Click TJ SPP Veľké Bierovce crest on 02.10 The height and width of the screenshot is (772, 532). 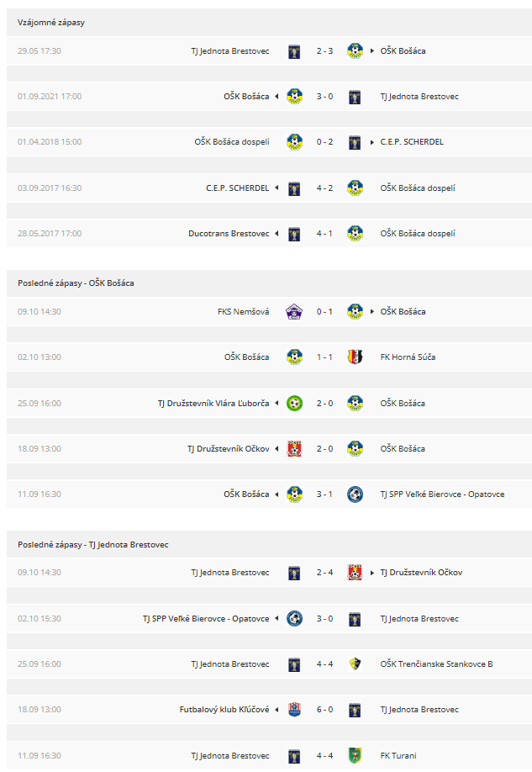294,618
